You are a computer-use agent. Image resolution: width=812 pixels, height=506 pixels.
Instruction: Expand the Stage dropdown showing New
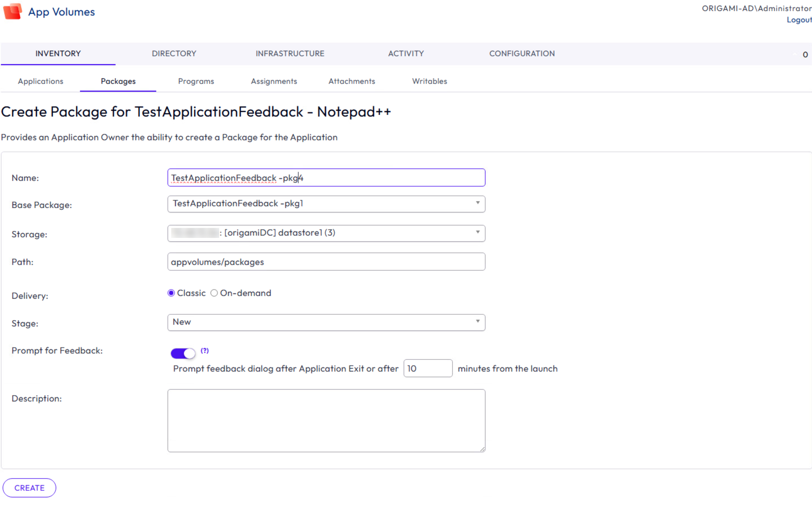326,322
